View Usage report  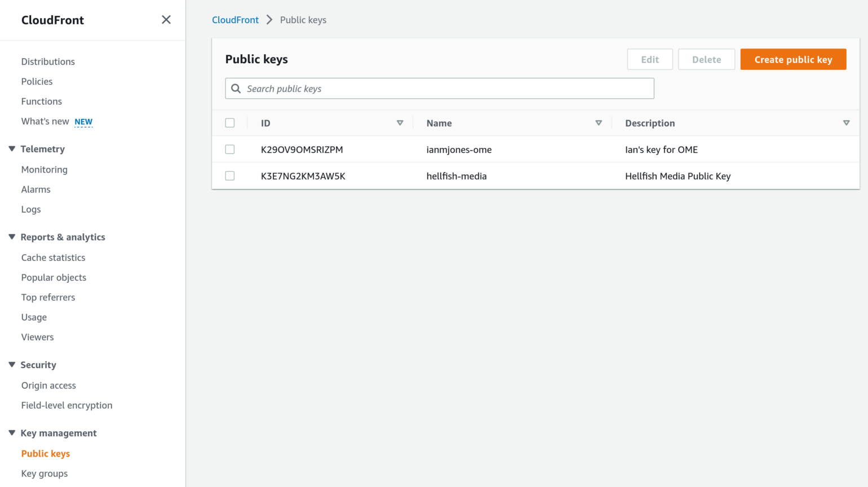point(34,317)
